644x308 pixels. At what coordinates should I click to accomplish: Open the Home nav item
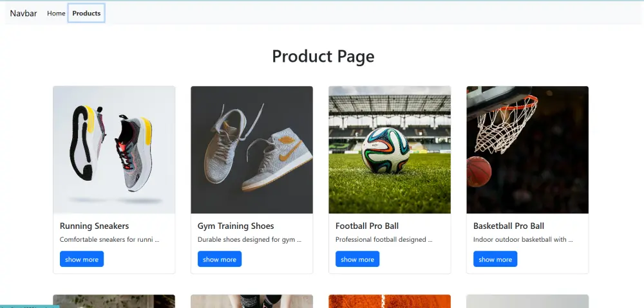pos(56,13)
